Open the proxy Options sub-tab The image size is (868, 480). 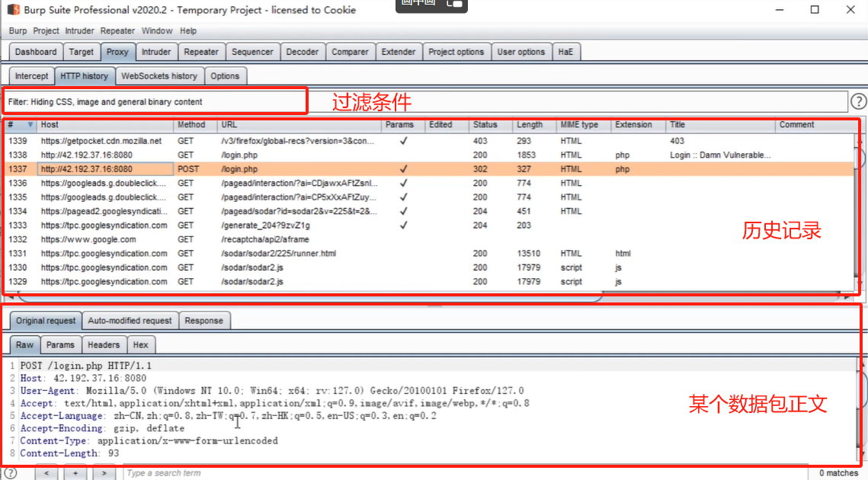[x=225, y=76]
